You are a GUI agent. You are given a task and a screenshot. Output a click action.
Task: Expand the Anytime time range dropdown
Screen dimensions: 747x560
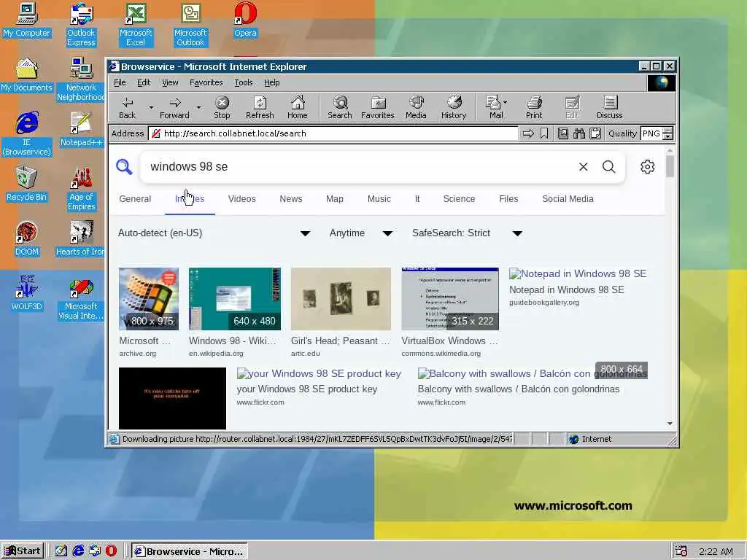tap(388, 233)
